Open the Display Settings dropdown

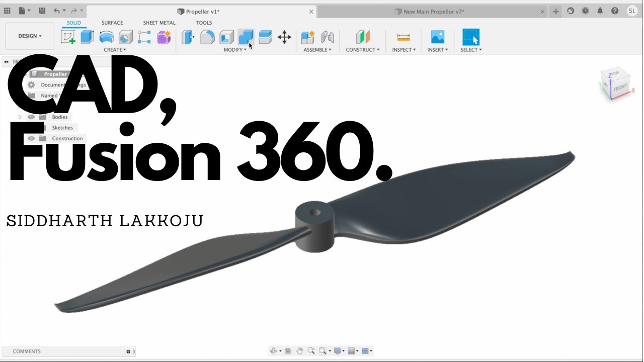[x=344, y=351]
